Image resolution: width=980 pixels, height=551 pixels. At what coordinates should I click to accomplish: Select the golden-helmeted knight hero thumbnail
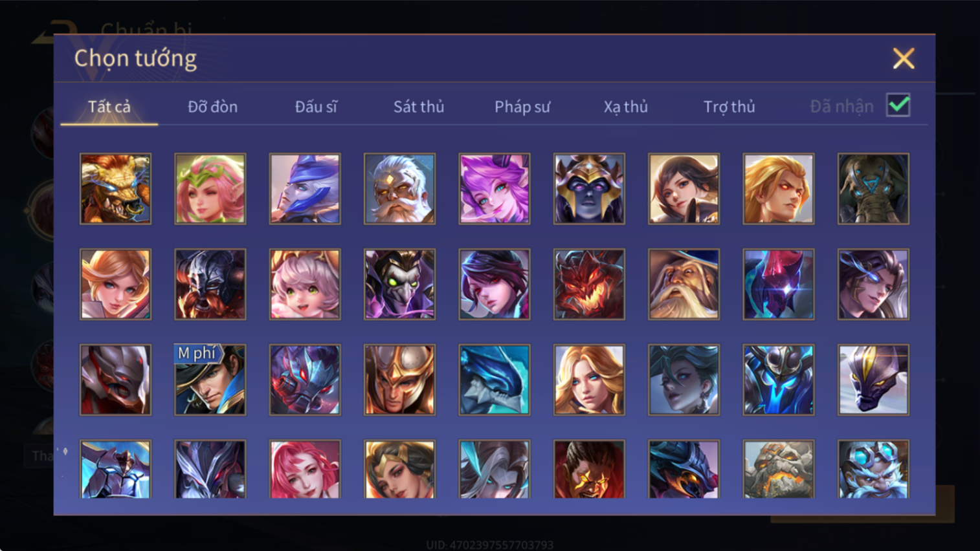tap(399, 380)
